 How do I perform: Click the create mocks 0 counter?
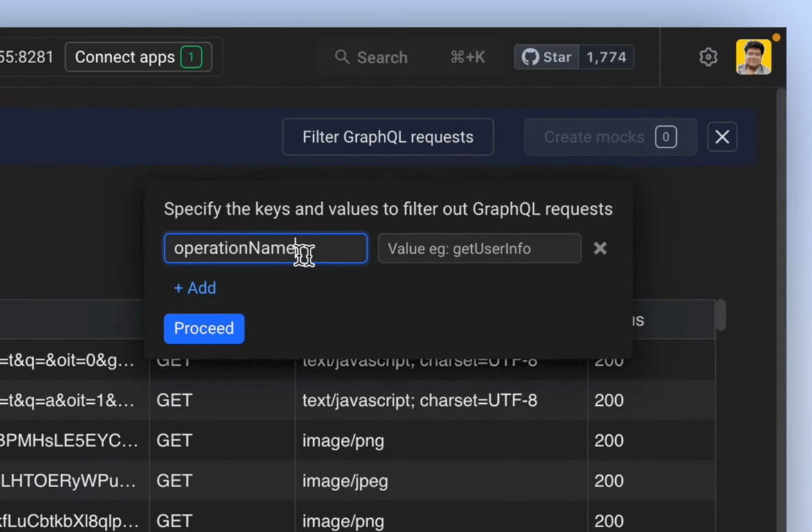666,137
